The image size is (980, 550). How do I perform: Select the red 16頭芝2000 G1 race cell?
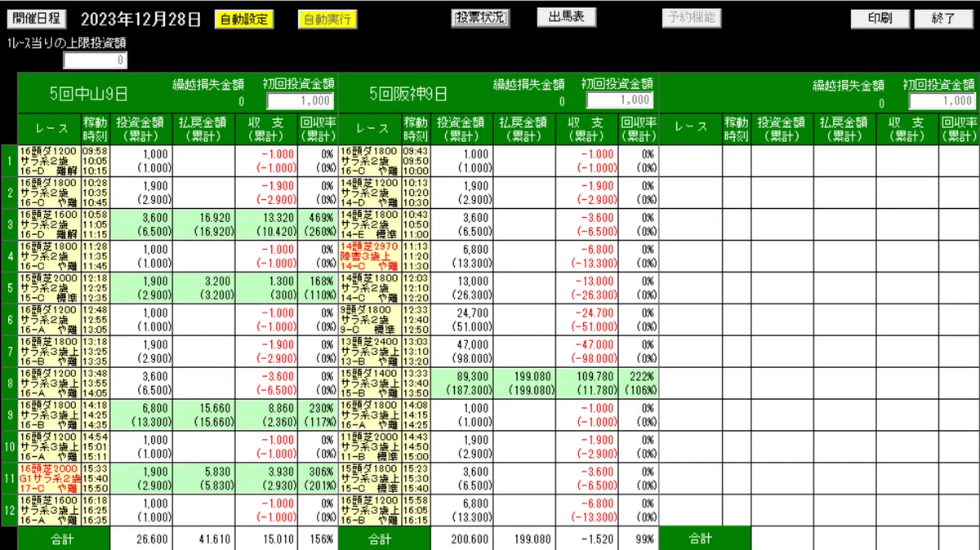point(49,477)
